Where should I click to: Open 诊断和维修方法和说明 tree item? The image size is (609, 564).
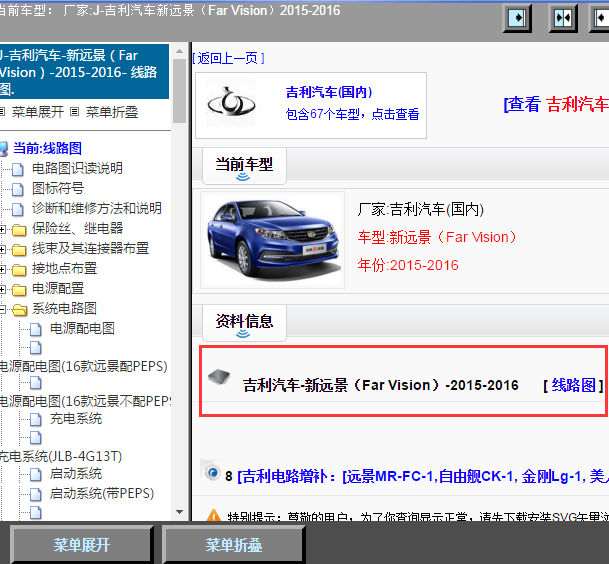(x=97, y=209)
